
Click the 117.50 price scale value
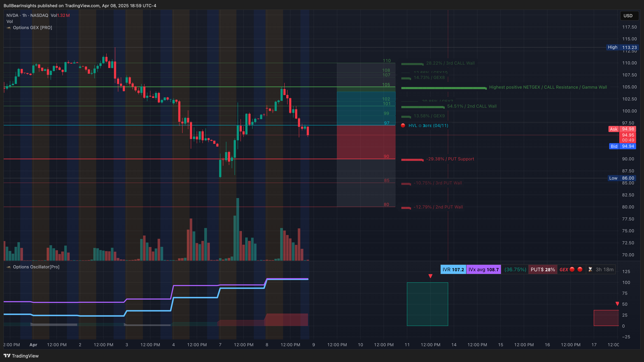[x=629, y=27]
